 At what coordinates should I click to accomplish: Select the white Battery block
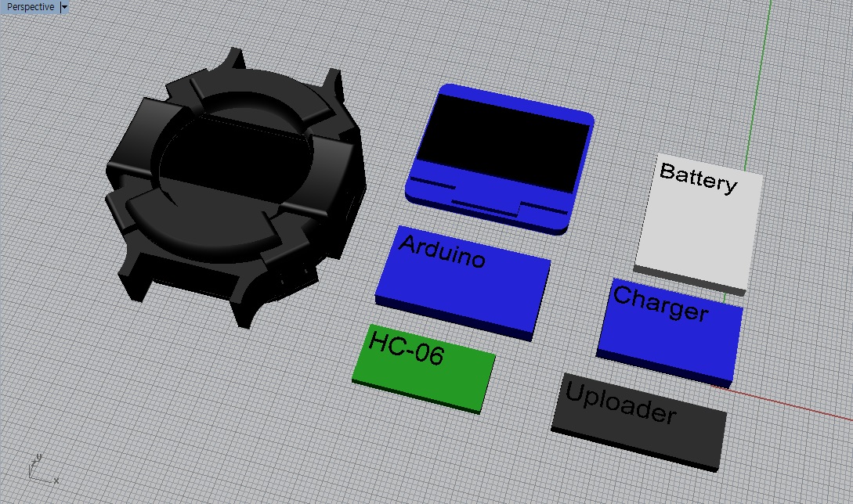[699, 224]
